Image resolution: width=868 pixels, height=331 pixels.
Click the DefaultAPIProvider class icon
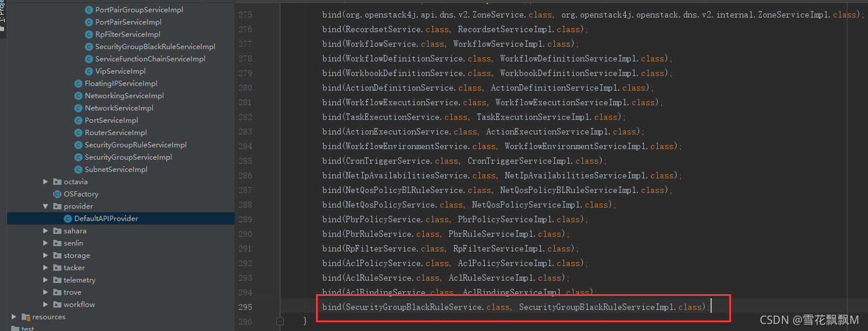tap(68, 219)
